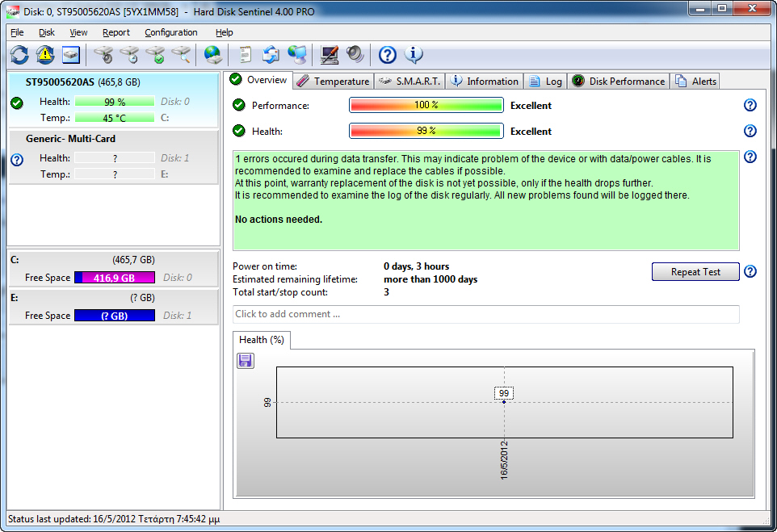Screen dimensions: 777x532
Task: Open the Log tab
Action: pyautogui.click(x=545, y=82)
